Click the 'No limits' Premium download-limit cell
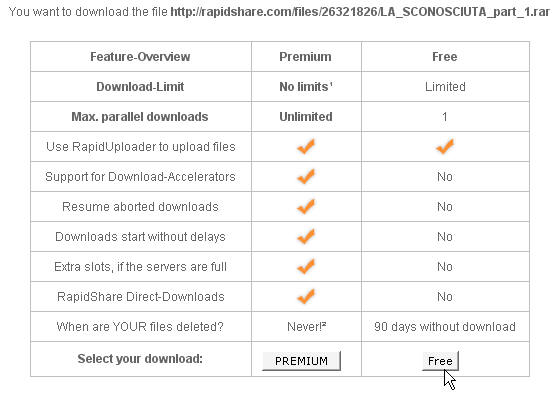Image resolution: width=553 pixels, height=394 pixels. point(306,87)
